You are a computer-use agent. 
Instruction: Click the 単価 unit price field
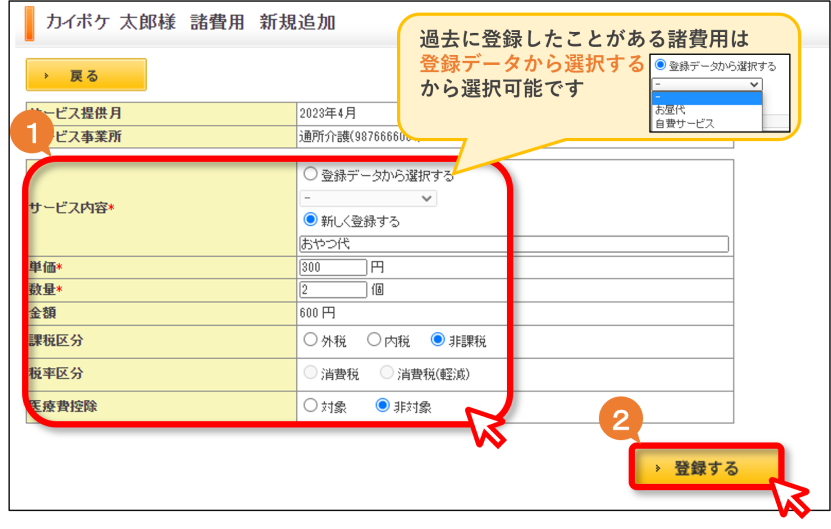click(x=333, y=267)
